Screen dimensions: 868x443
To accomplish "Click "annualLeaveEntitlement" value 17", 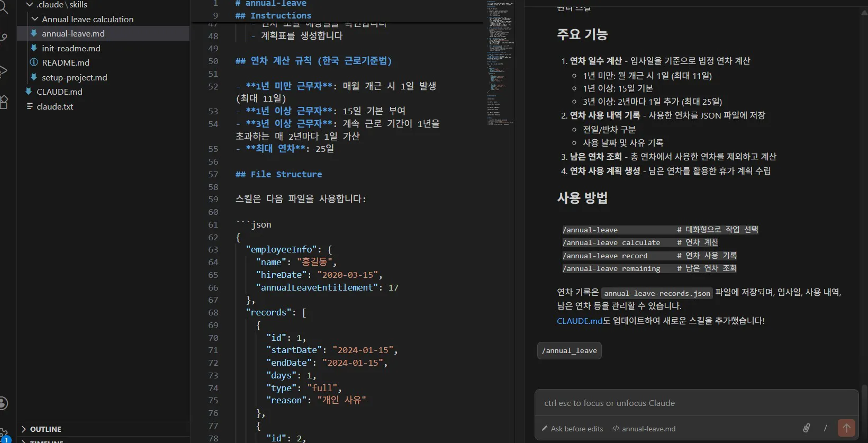I will 393,287.
